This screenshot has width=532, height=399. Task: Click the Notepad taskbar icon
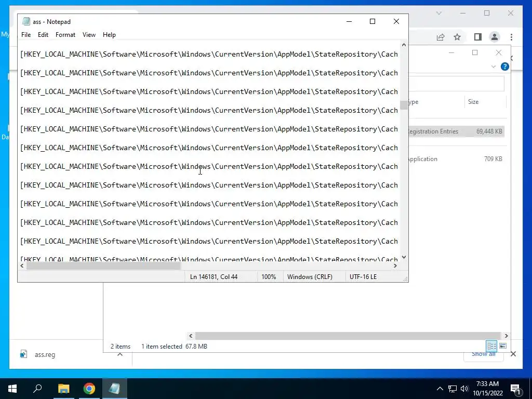coord(114,389)
